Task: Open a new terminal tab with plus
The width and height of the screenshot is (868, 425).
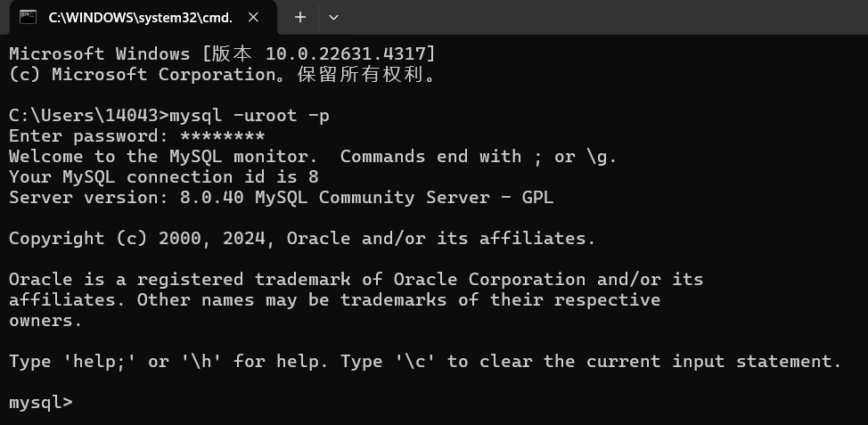Action: pos(300,17)
